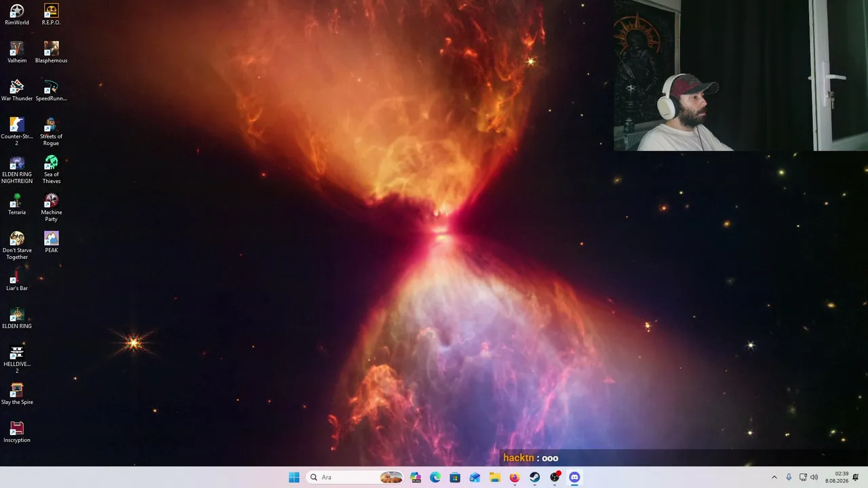868x488 pixels.
Task: Click the Machine Party shortcut
Action: pyautogui.click(x=52, y=208)
